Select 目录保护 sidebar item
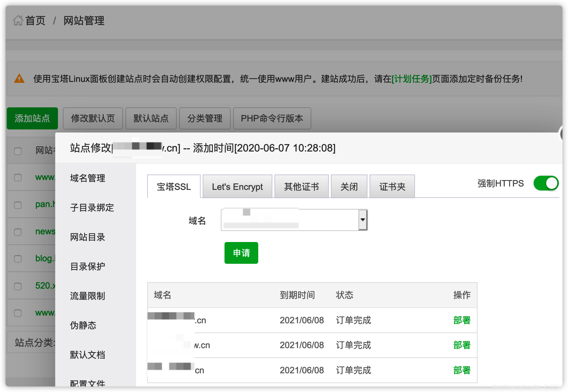The image size is (568, 392). point(87,267)
